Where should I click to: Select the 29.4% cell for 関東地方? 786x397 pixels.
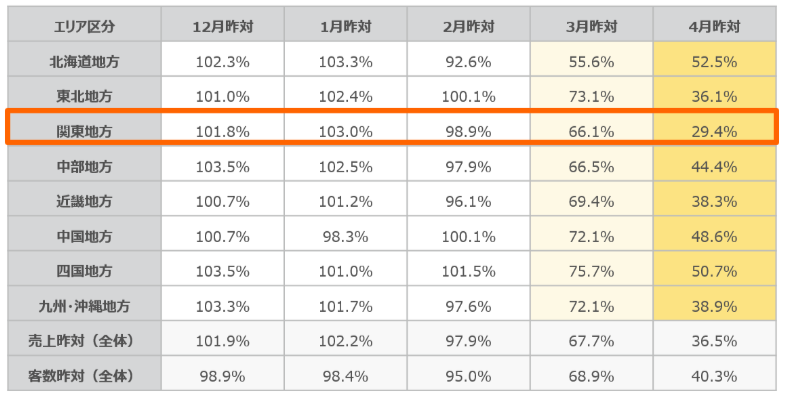click(x=714, y=129)
